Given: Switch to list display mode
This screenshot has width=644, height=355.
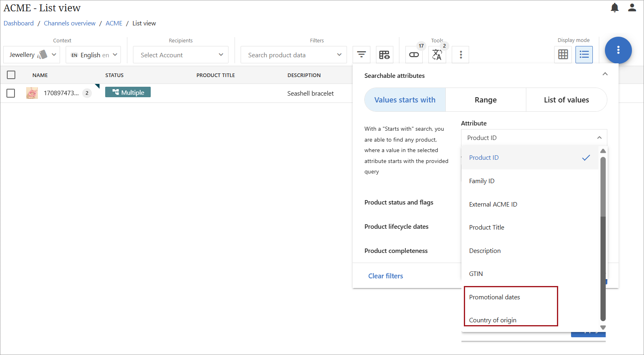Looking at the screenshot, I should (584, 54).
